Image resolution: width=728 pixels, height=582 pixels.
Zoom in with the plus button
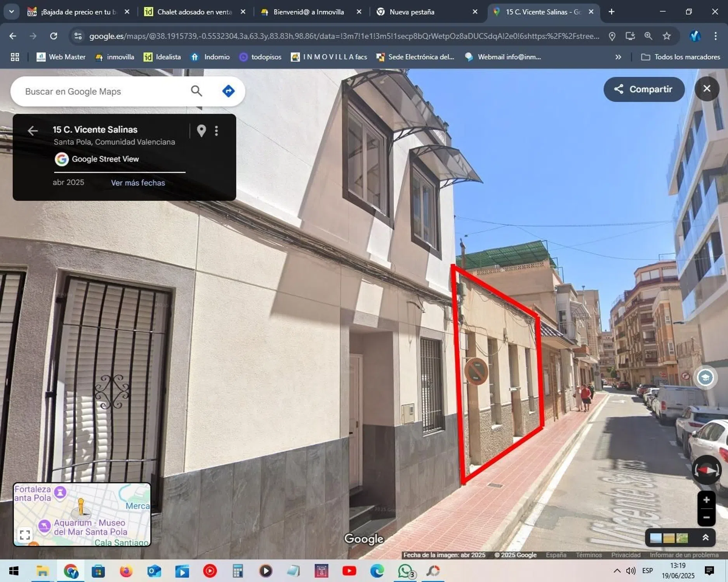pos(706,500)
